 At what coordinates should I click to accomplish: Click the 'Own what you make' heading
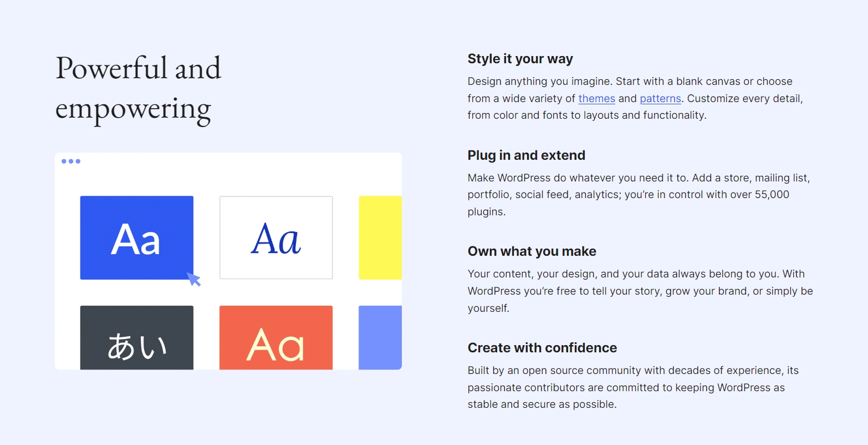532,251
